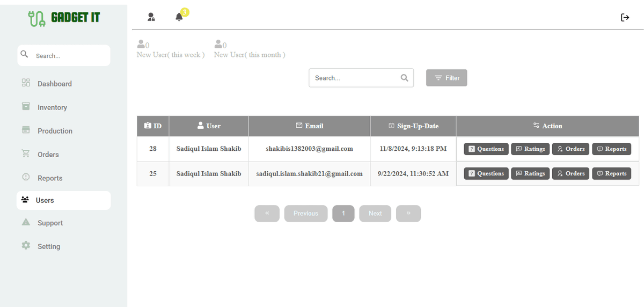Click the Support warning triangle icon
The width and height of the screenshot is (644, 307).
(26, 222)
